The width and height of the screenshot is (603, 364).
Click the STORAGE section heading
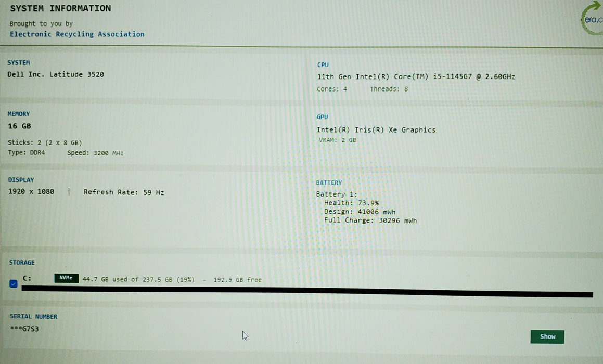[22, 263]
